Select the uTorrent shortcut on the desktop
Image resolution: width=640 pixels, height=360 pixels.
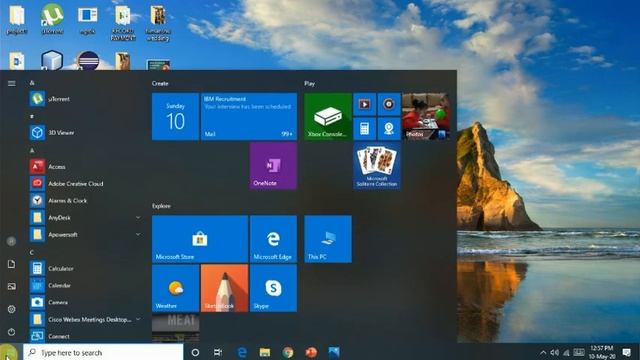pyautogui.click(x=52, y=18)
